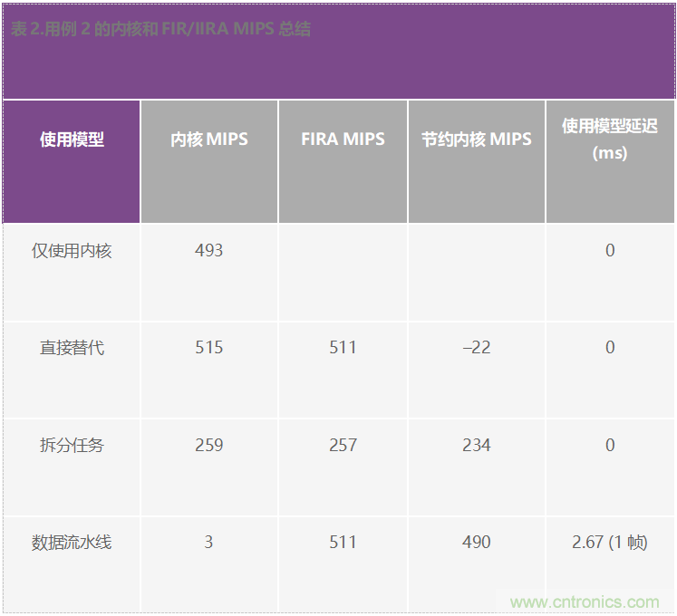
Task: Select the 515 内核 MIPS value
Action: tap(209, 348)
